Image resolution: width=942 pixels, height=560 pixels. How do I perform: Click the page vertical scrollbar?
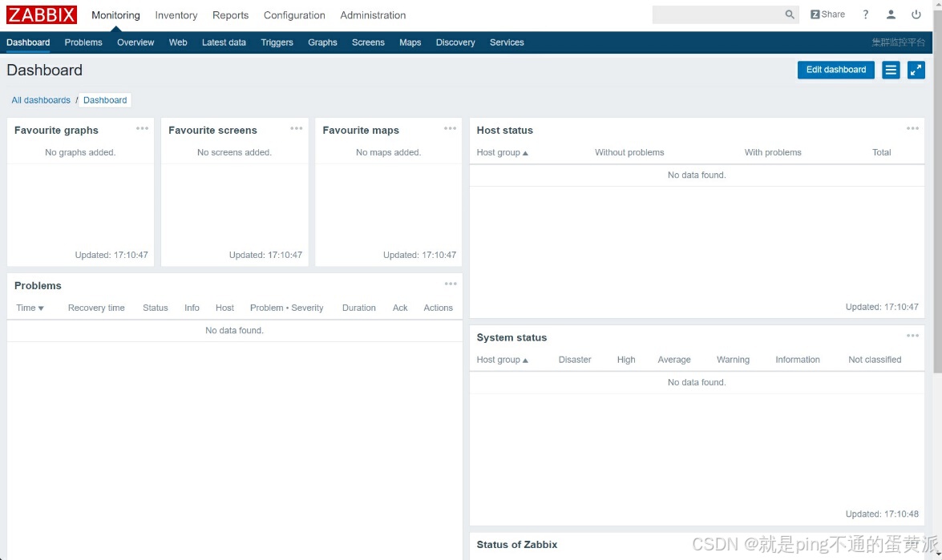pos(938,192)
